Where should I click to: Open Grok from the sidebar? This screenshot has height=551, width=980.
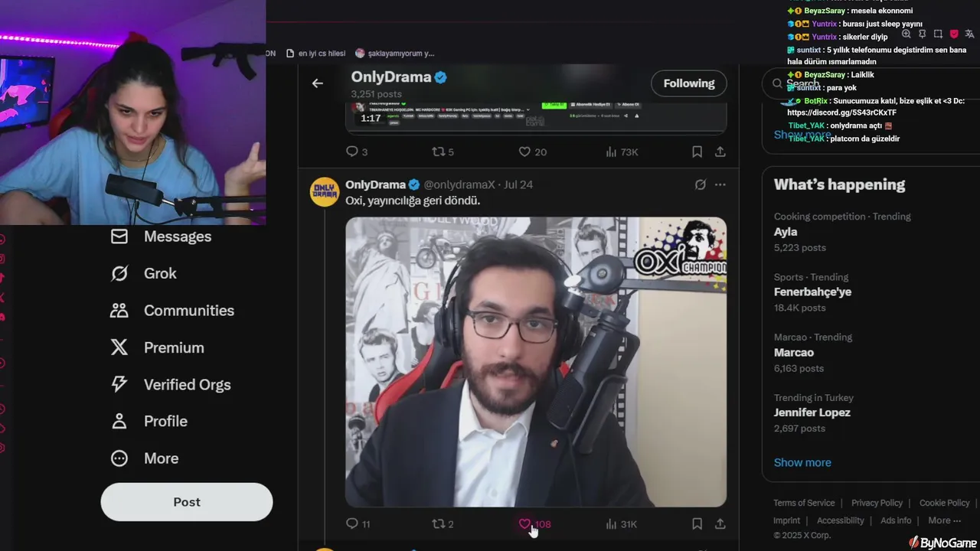click(x=144, y=273)
